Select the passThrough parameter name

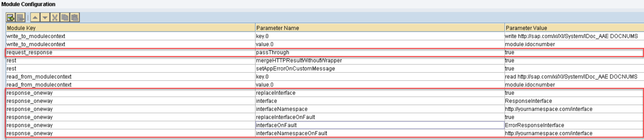(x=380, y=52)
